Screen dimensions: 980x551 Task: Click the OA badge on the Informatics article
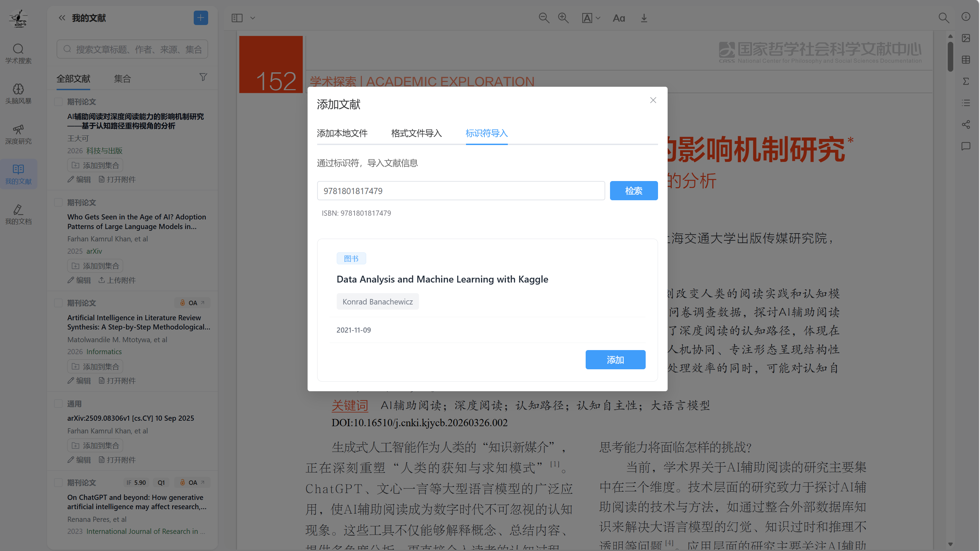coord(192,303)
